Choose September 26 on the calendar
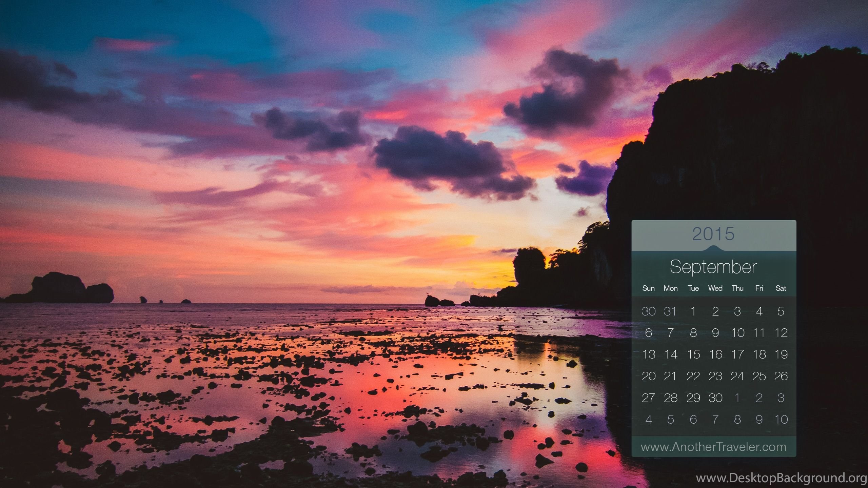This screenshot has height=488, width=868. [x=781, y=376]
